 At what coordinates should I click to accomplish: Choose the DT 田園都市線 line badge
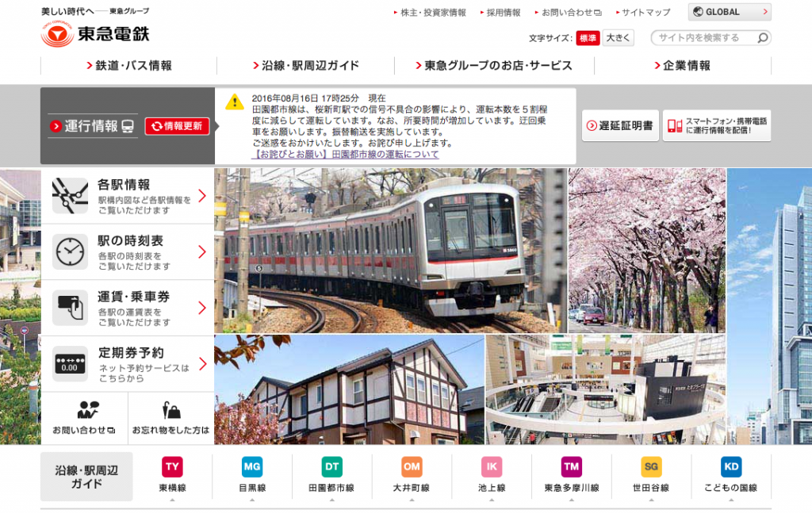pyautogui.click(x=332, y=466)
